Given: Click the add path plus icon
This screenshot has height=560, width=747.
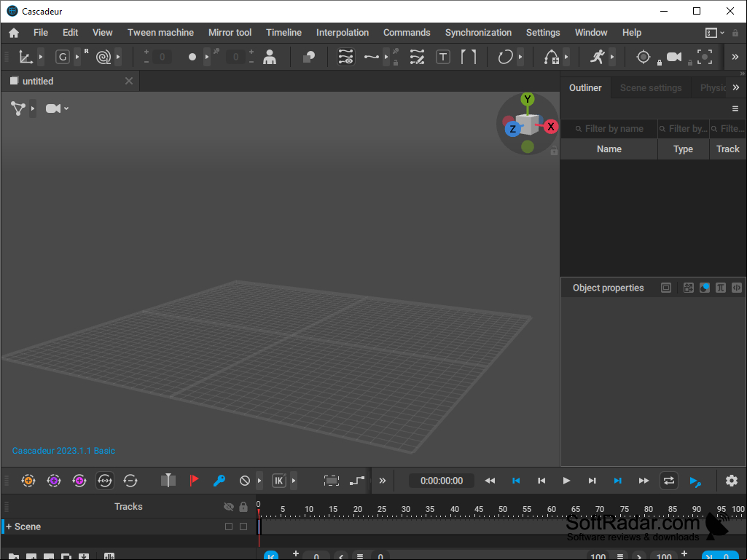Looking at the screenshot, I should coord(551,57).
